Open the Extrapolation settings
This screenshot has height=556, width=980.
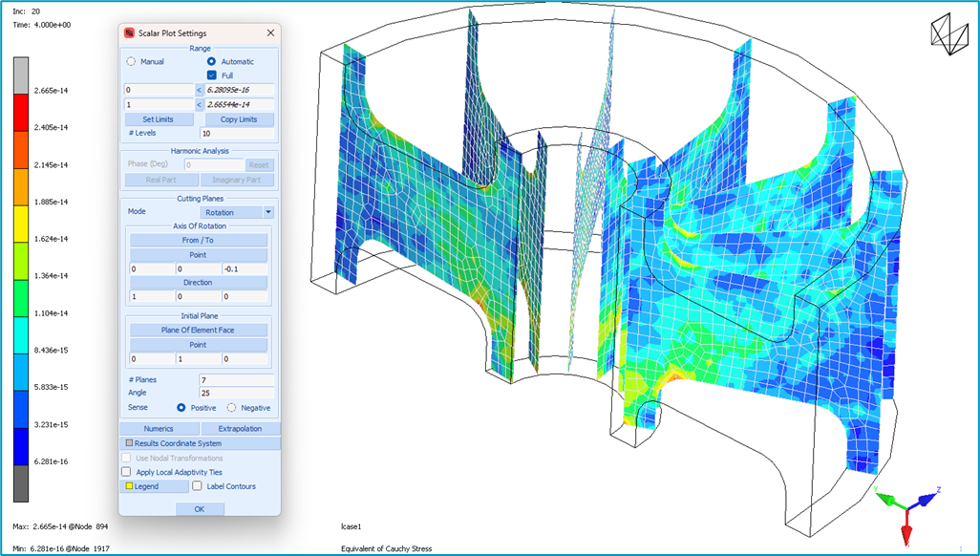tap(240, 429)
